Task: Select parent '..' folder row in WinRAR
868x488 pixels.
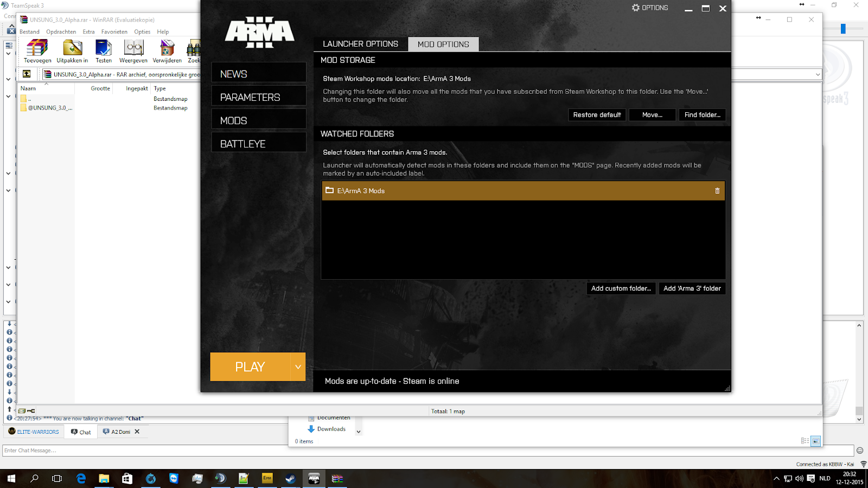Action: (25, 99)
